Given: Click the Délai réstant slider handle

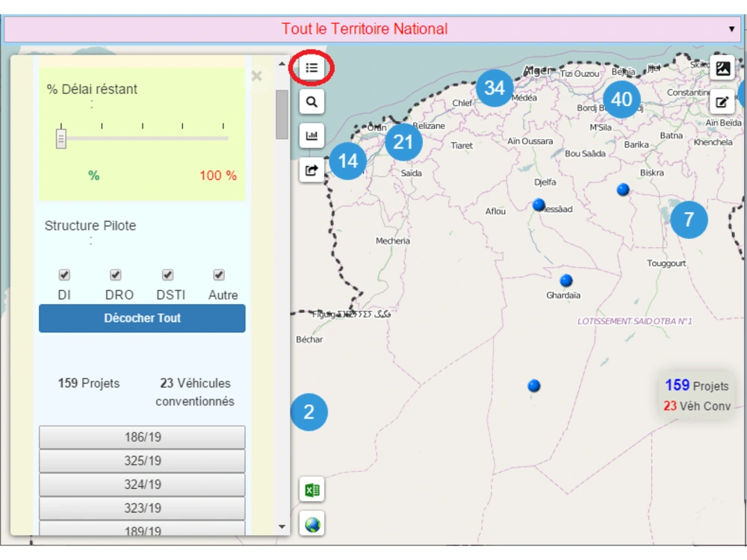Looking at the screenshot, I should click(x=61, y=139).
